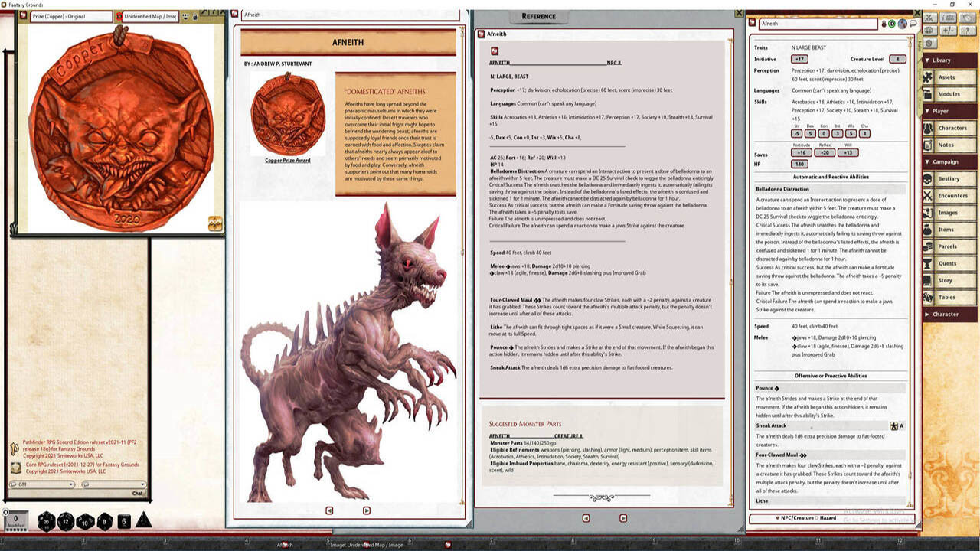The image size is (980, 551).
Task: Pick the d12 die
Action: [66, 521]
